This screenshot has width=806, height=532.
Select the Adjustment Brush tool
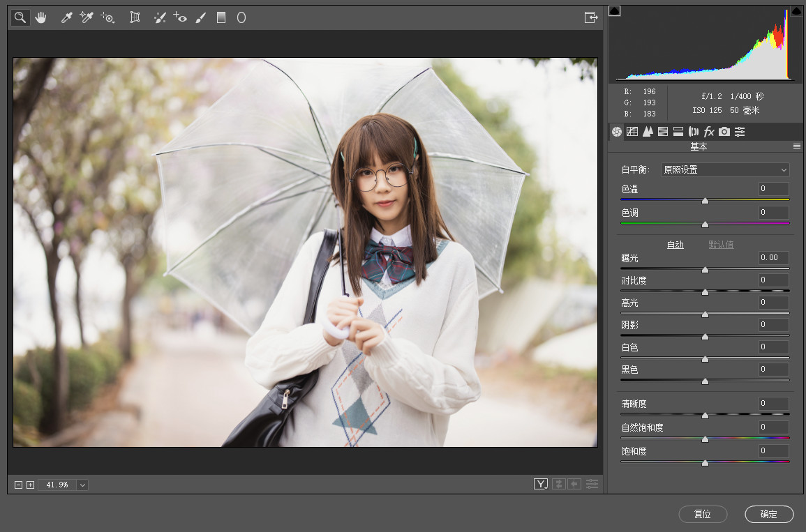click(200, 18)
